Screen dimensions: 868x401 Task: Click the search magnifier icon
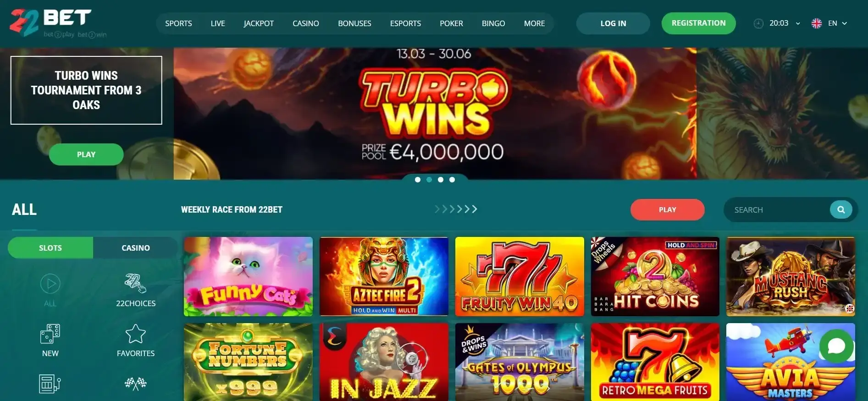(x=841, y=209)
